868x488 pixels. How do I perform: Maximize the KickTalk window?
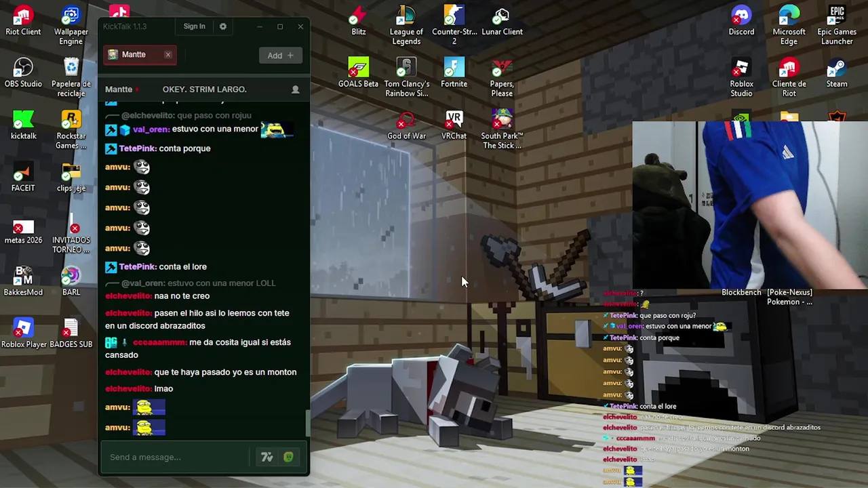click(x=280, y=26)
